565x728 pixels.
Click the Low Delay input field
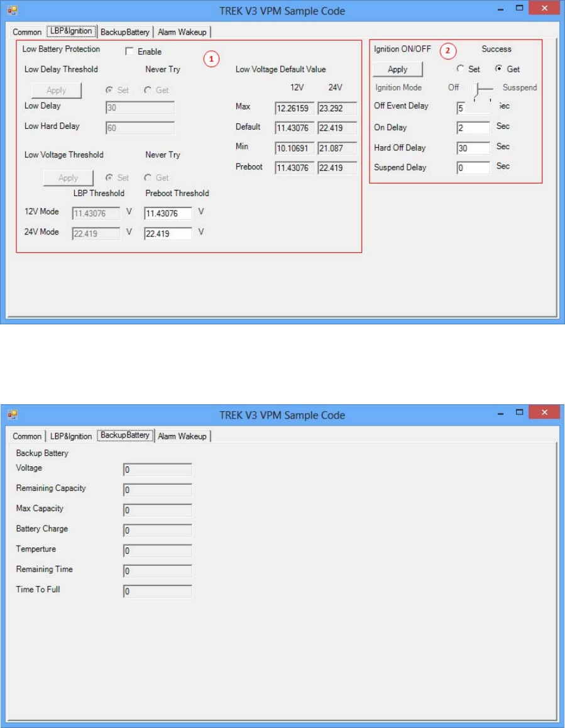(x=140, y=108)
